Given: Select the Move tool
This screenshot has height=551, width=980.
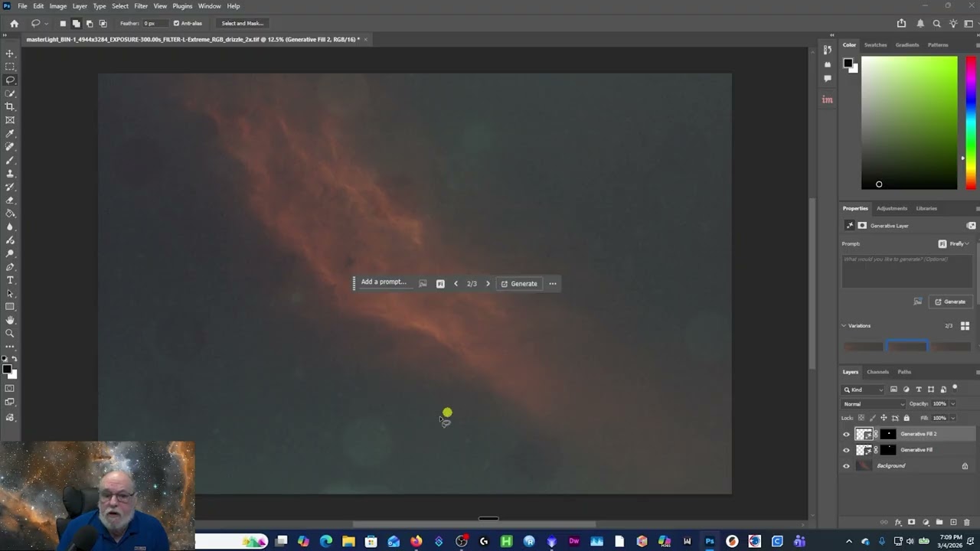Looking at the screenshot, I should pos(10,54).
